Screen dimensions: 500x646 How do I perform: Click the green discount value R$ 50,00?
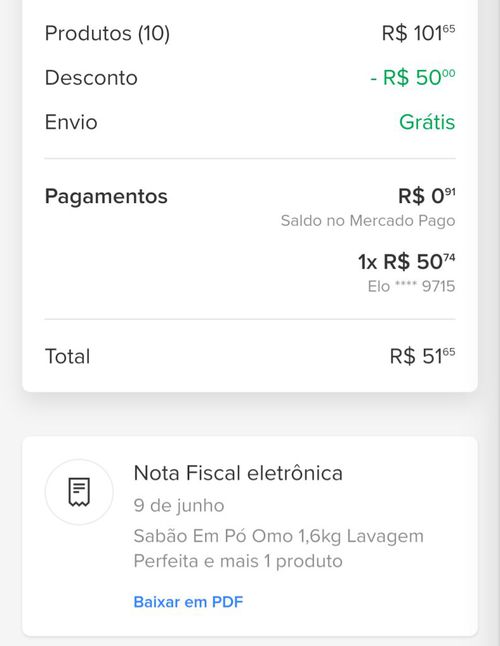[x=413, y=77]
